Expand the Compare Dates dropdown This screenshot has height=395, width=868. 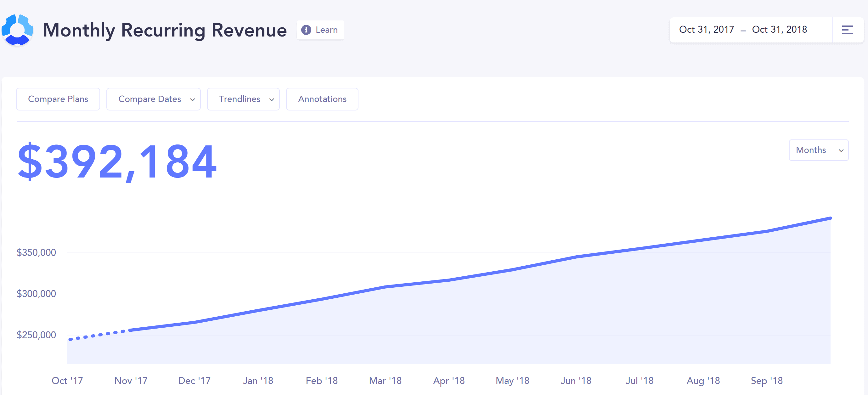(153, 99)
